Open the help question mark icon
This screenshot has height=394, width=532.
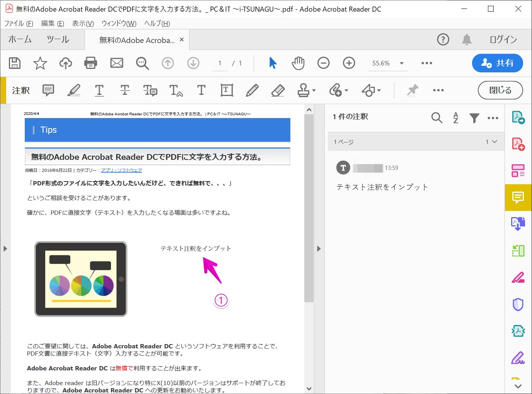(443, 39)
